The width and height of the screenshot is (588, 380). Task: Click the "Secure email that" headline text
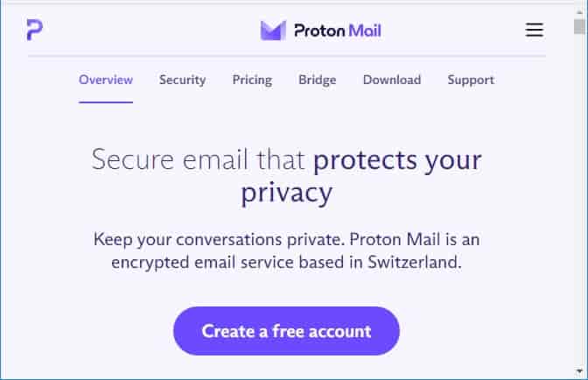click(x=198, y=159)
